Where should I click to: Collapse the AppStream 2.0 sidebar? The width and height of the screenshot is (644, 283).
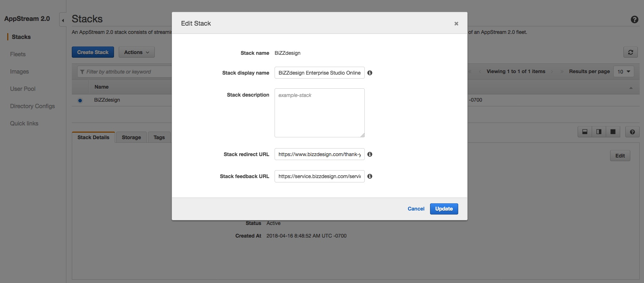63,20
